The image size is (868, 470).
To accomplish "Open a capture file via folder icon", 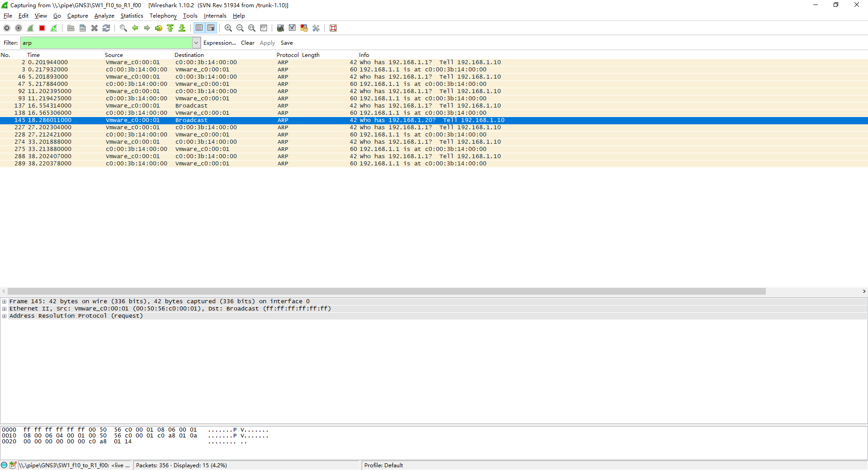I will click(x=71, y=28).
